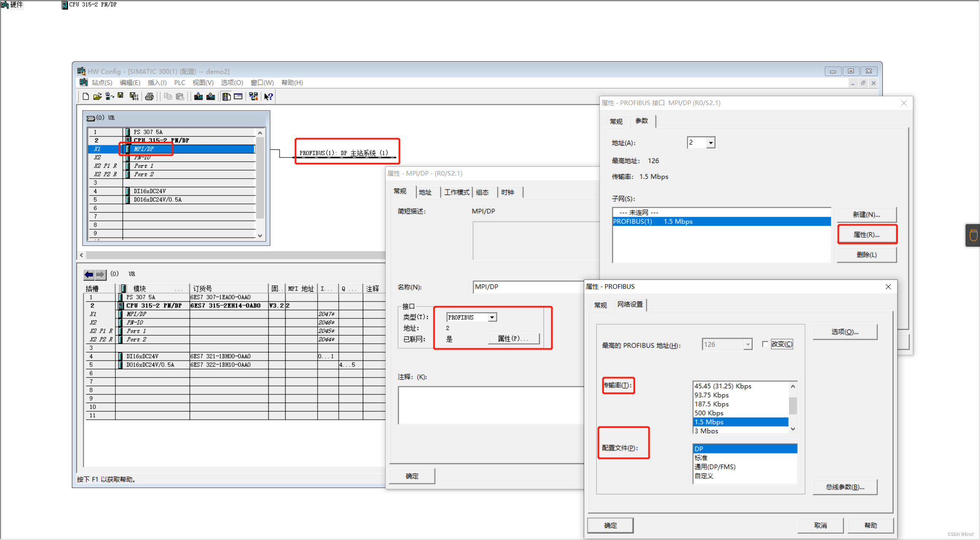Click the CPU 315-2 PN/DP icon at top
Screen dimensions: 980x540
[65, 5]
